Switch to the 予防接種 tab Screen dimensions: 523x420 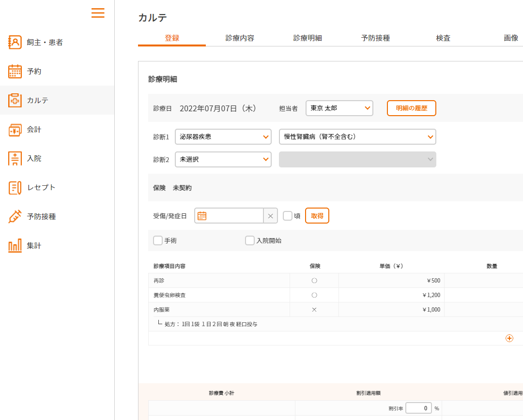tap(375, 38)
